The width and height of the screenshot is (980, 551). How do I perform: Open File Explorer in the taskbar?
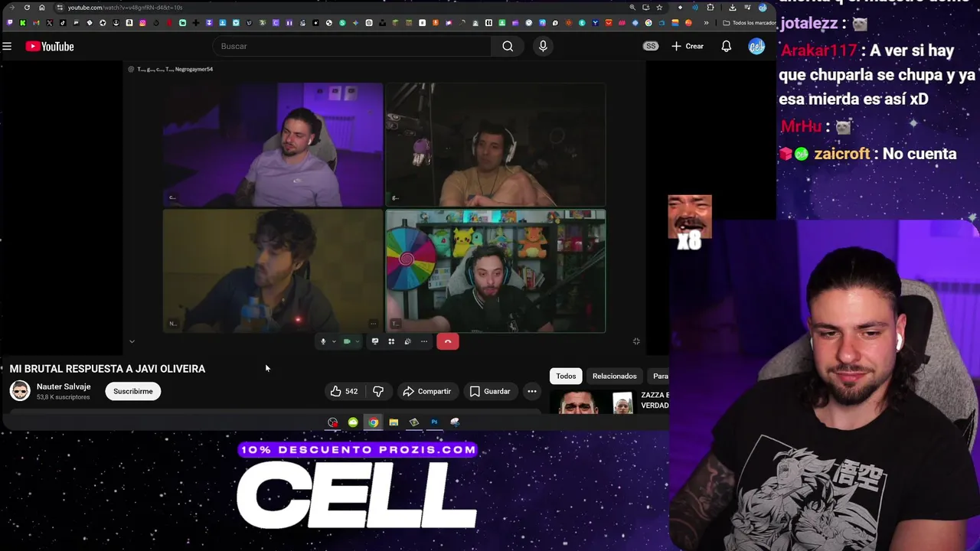pyautogui.click(x=394, y=422)
